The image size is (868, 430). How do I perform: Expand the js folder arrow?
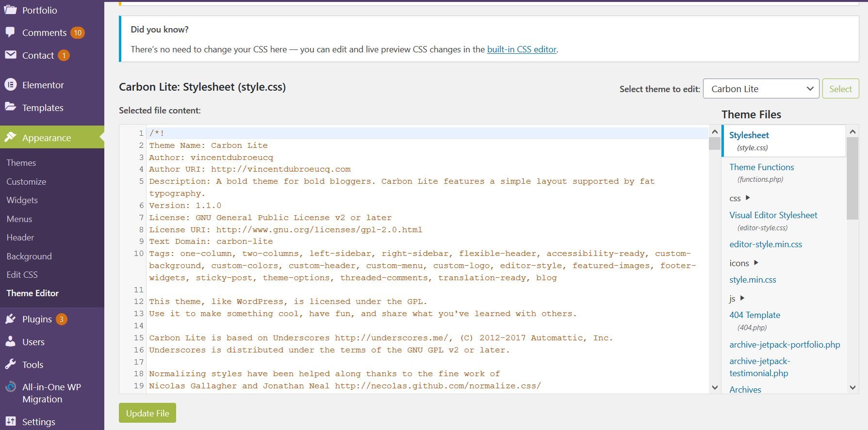coord(742,298)
